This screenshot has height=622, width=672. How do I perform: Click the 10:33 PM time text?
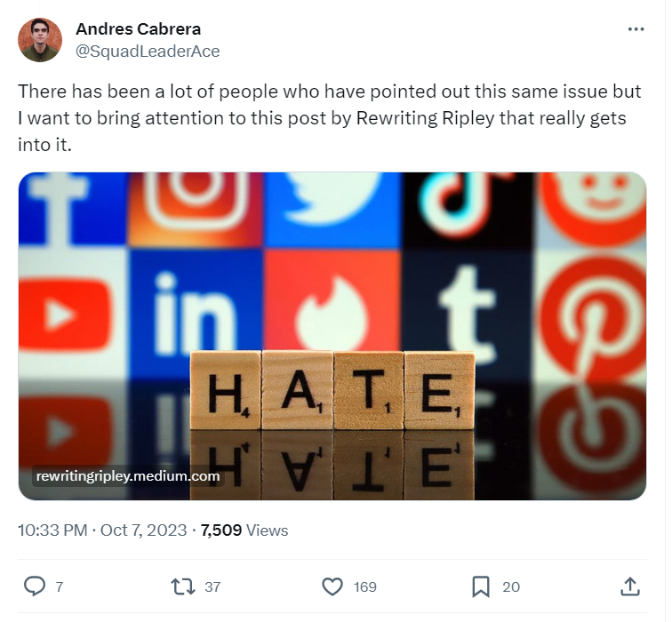[52, 530]
